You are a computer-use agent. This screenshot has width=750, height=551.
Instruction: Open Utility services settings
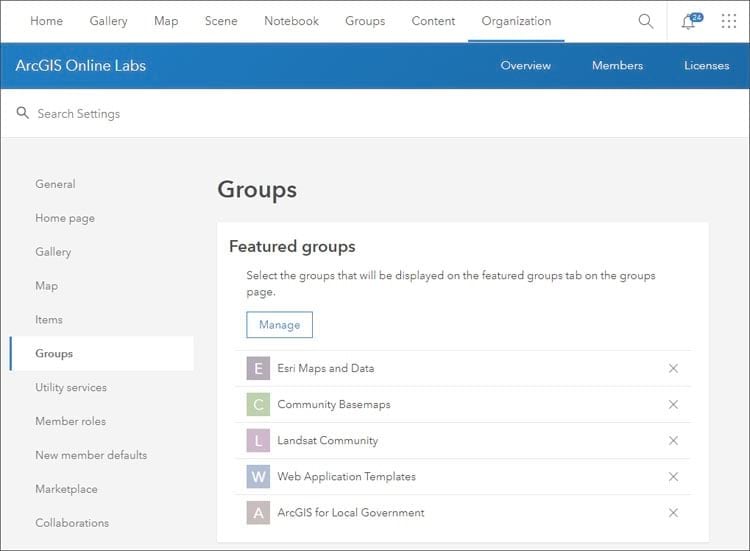71,387
